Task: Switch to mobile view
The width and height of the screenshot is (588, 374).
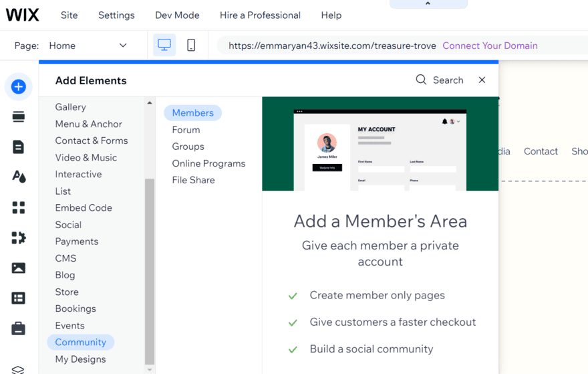Action: 191,45
